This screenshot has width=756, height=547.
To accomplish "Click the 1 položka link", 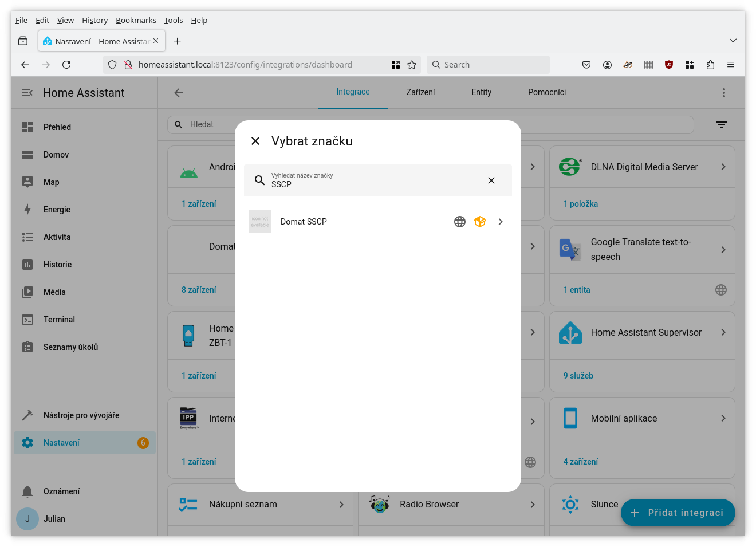I will tap(580, 204).
